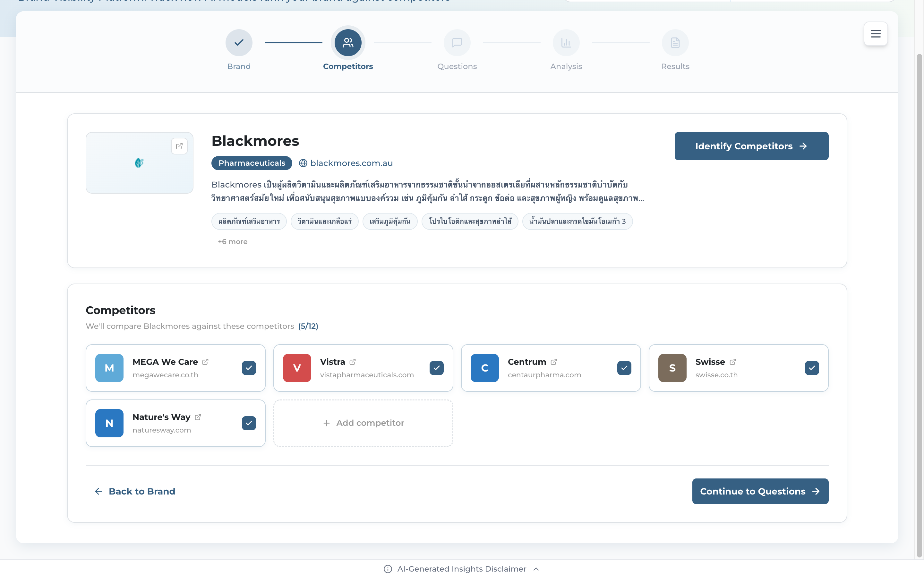Click the Centrum C avatar
The width and height of the screenshot is (924, 578).
coord(484,368)
